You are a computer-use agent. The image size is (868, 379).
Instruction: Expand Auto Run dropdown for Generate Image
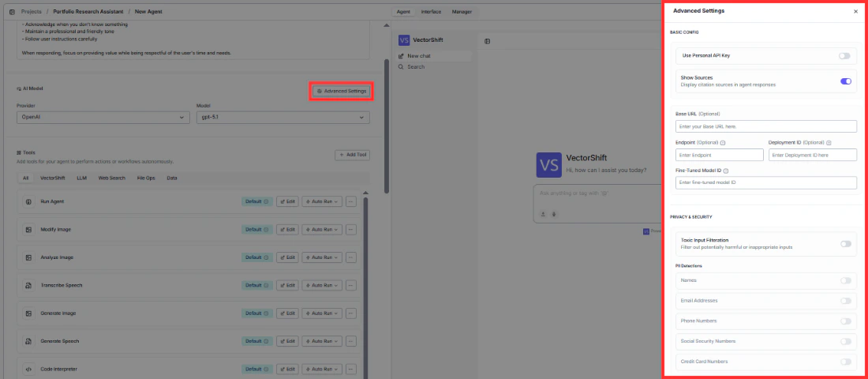coord(322,313)
